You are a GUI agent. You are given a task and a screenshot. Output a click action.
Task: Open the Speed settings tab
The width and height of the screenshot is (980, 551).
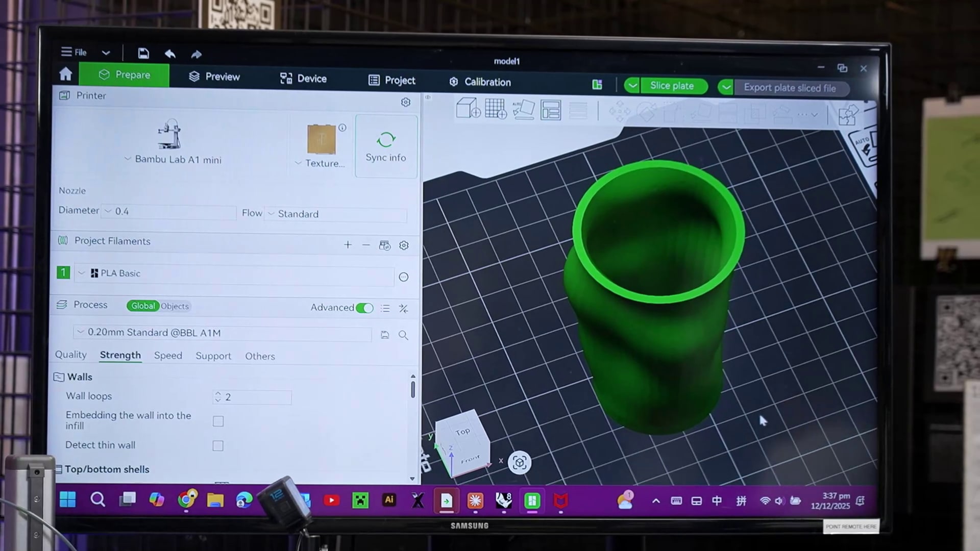[x=168, y=356]
